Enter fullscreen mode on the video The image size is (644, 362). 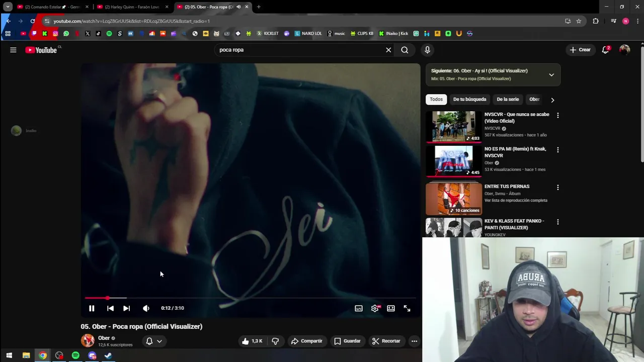click(x=407, y=308)
